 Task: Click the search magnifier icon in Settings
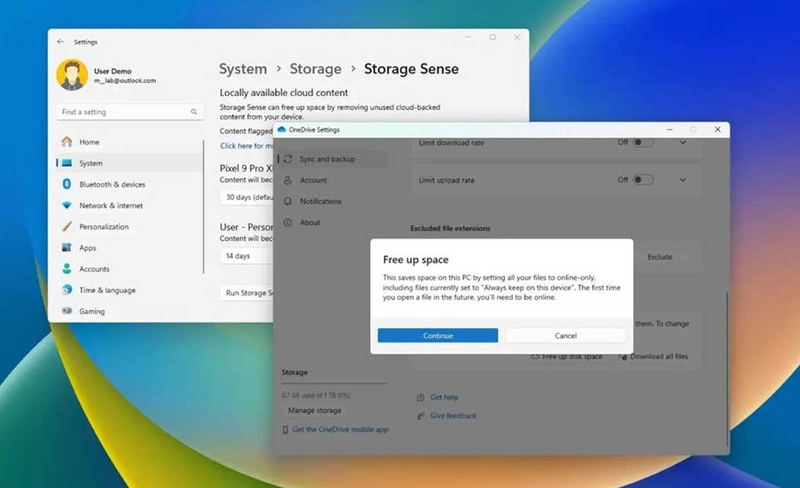(194, 112)
